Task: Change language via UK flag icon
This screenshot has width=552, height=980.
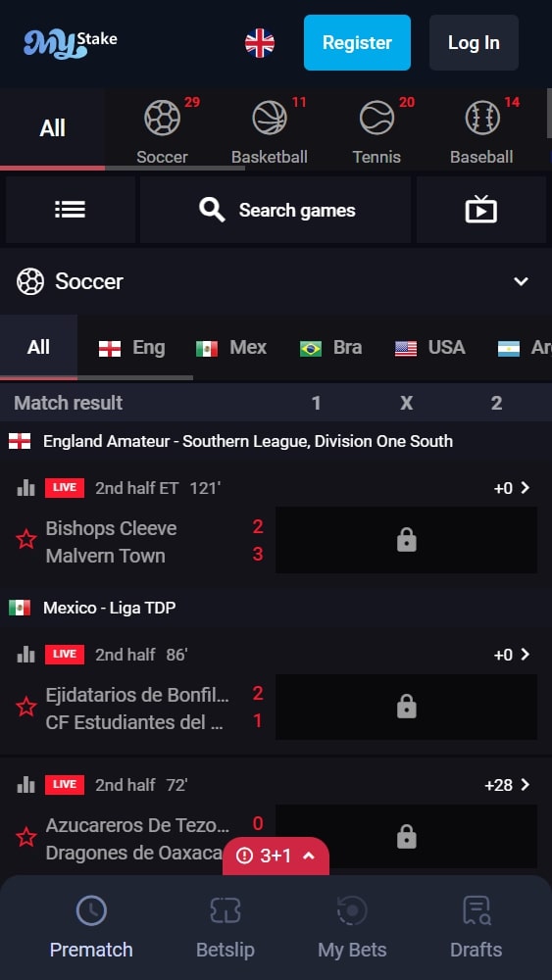Action: 260,43
